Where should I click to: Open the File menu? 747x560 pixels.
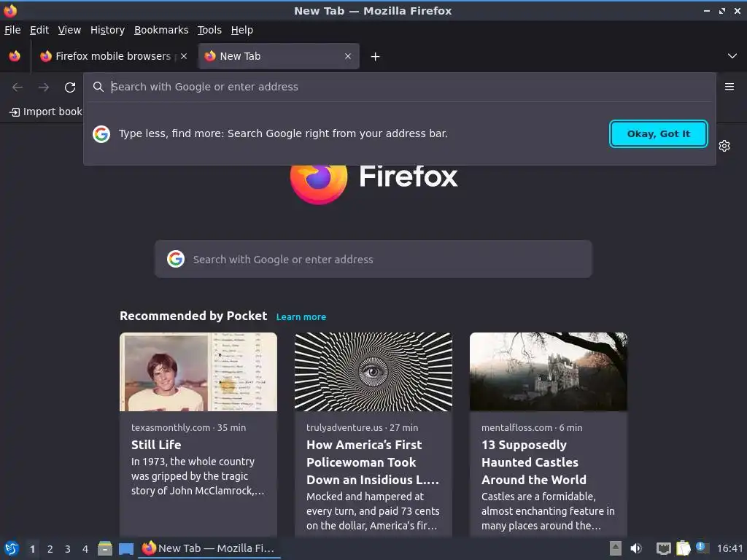click(12, 30)
